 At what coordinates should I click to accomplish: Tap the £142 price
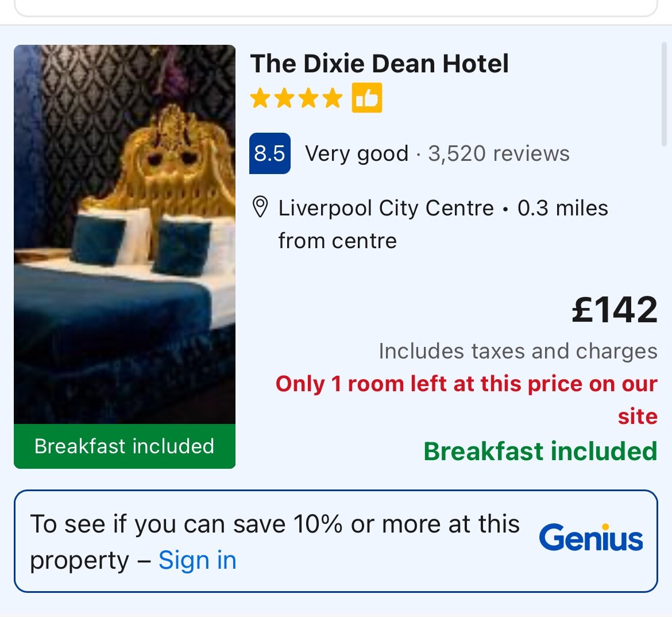click(615, 310)
